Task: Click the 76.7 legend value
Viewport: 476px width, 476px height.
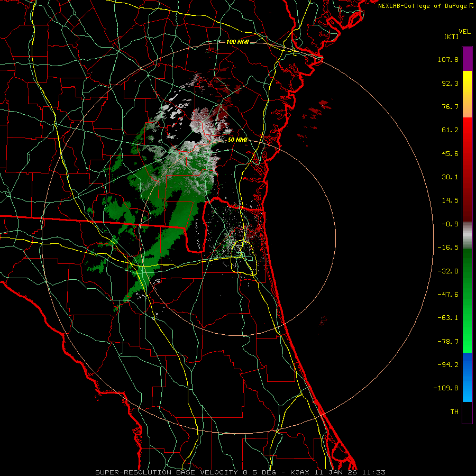Action: click(450, 106)
